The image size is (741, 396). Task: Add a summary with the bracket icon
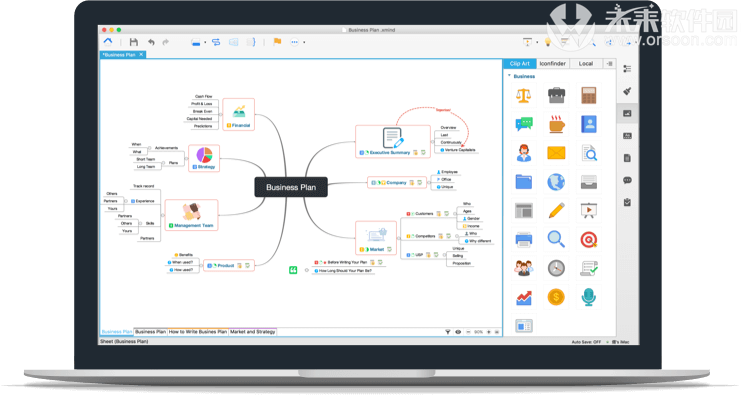pos(251,42)
